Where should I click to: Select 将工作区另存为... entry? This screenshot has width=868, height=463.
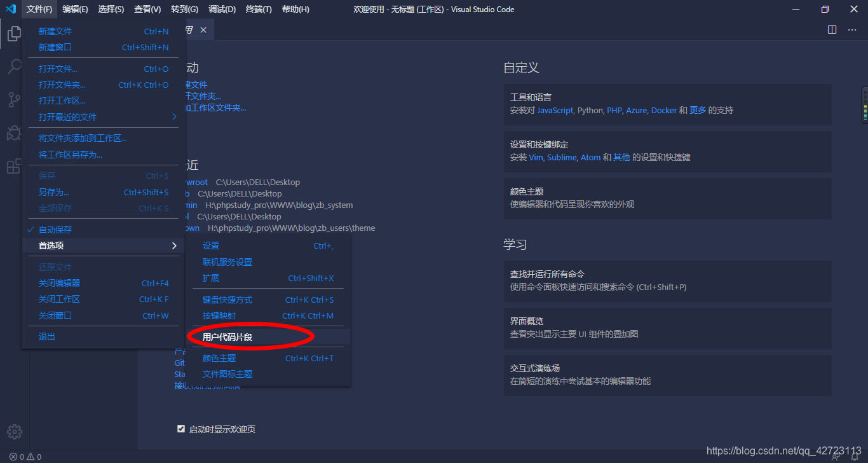click(104, 155)
